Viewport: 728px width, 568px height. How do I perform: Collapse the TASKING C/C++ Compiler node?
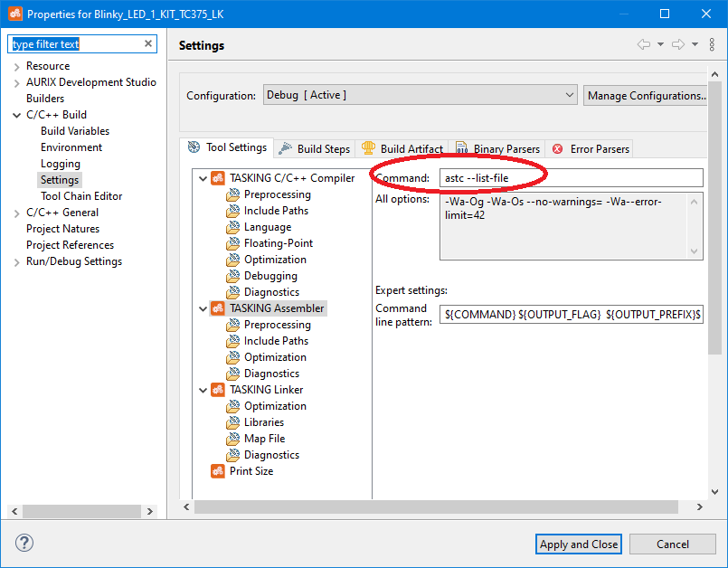tap(203, 179)
